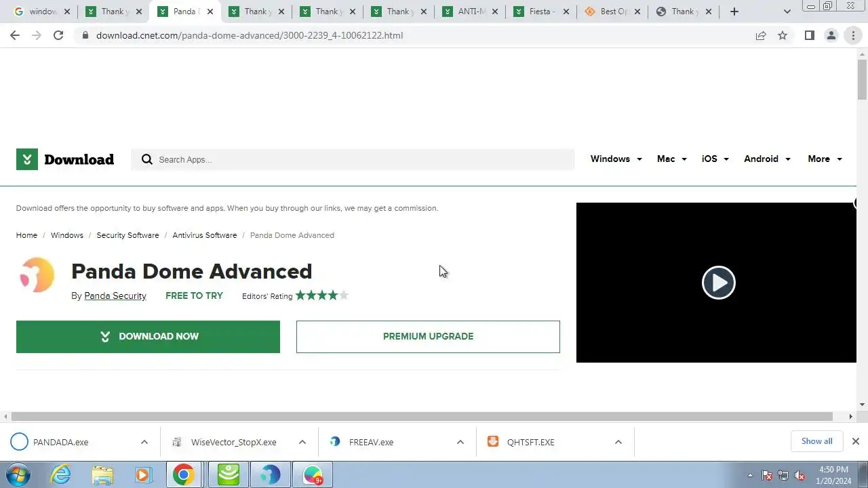Viewport: 868px width, 488px height.
Task: Go to Home breadcrumb link
Action: tap(26, 235)
